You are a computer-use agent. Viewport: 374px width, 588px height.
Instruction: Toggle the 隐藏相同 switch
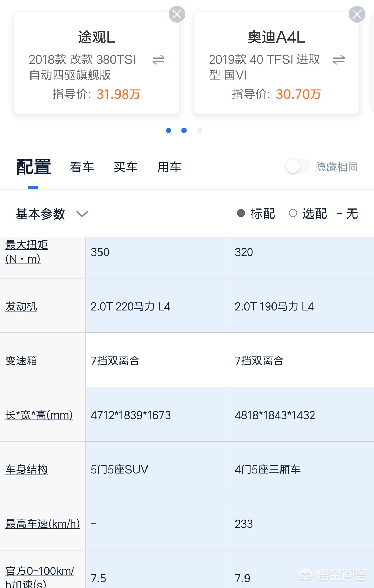pyautogui.click(x=297, y=167)
